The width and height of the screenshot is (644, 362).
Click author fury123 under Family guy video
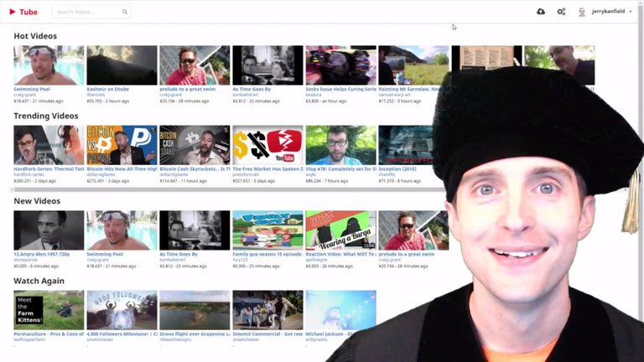[239, 261]
